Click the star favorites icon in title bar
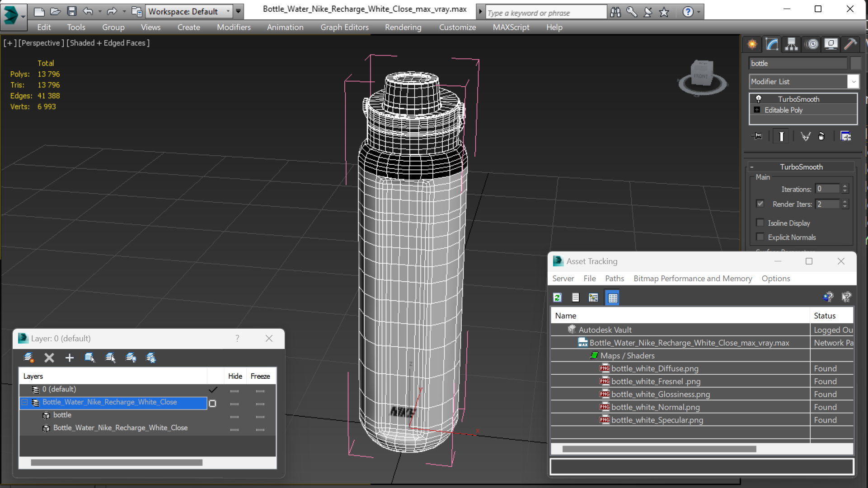 pyautogui.click(x=664, y=12)
